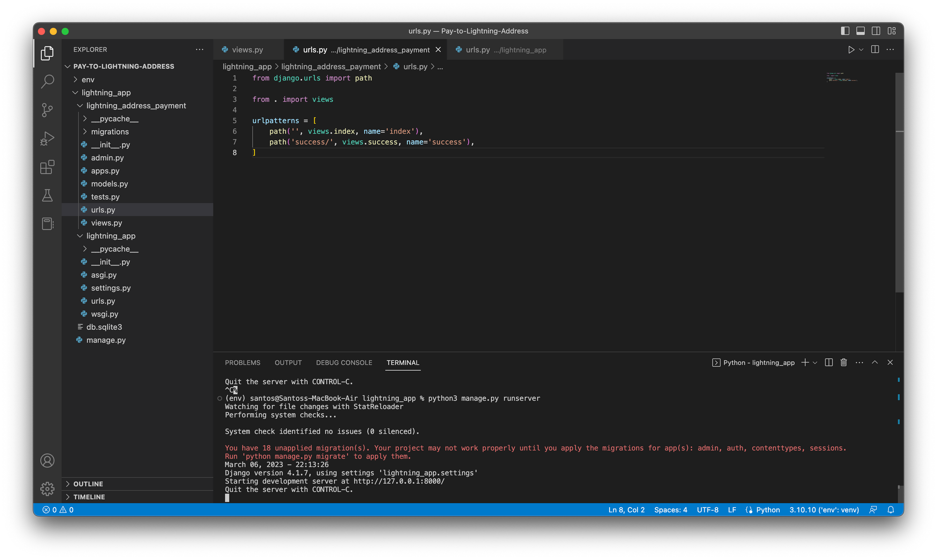Split the terminal panel

[829, 362]
